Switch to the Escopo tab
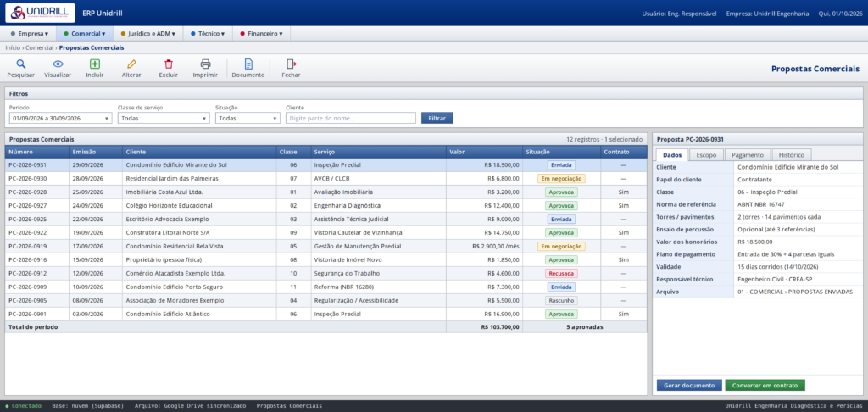 pos(706,155)
